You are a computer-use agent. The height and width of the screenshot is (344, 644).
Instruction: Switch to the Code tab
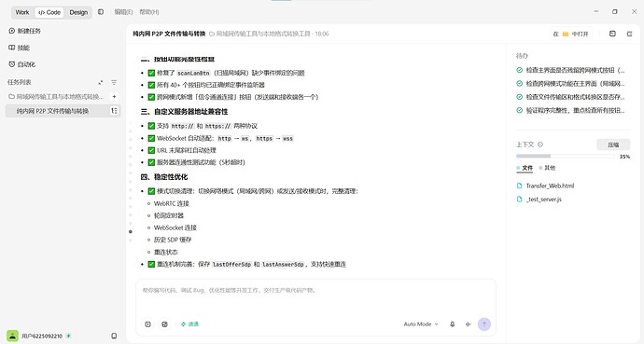tap(49, 12)
